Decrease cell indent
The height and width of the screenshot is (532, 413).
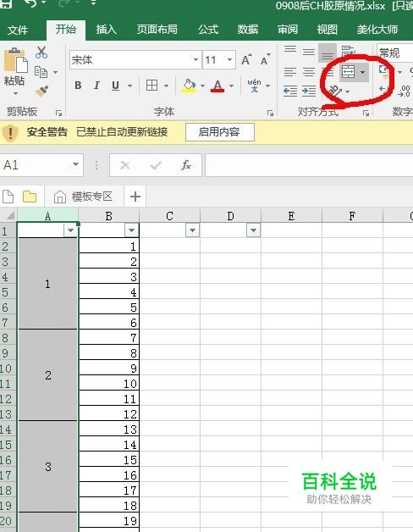tap(290, 91)
